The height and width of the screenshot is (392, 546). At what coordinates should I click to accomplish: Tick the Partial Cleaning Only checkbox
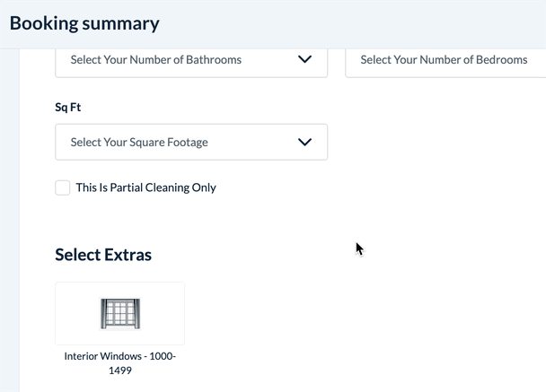(63, 187)
